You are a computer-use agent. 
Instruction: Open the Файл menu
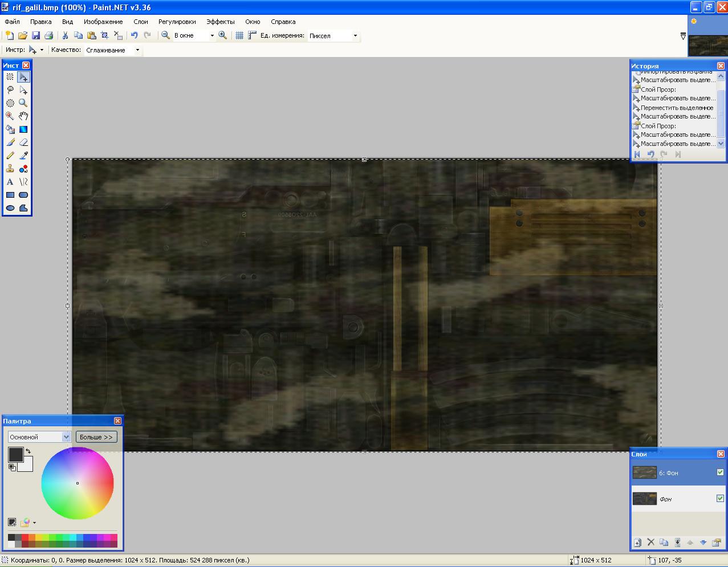click(x=12, y=22)
